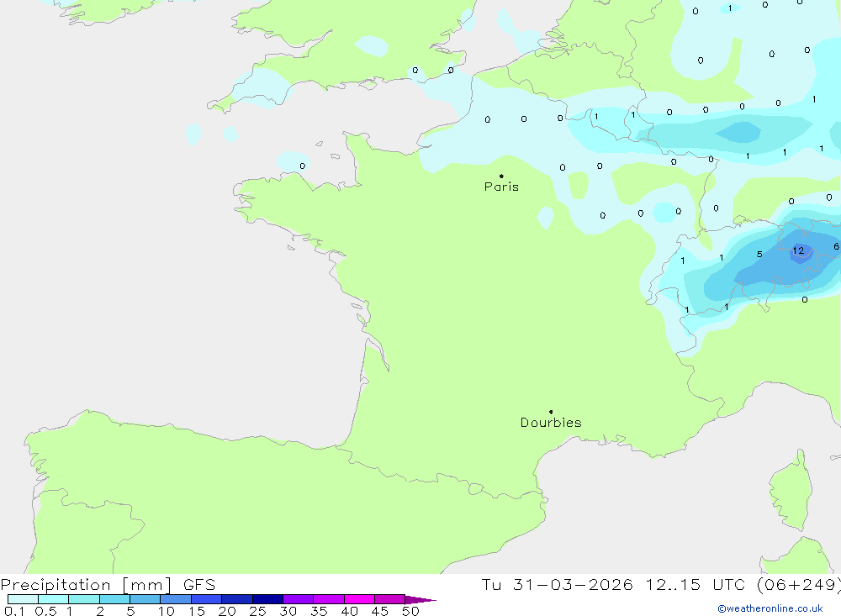841x616 pixels.
Task: Click the Tu 31-03-2026 12..15 UTC timestamp
Action: point(661,585)
